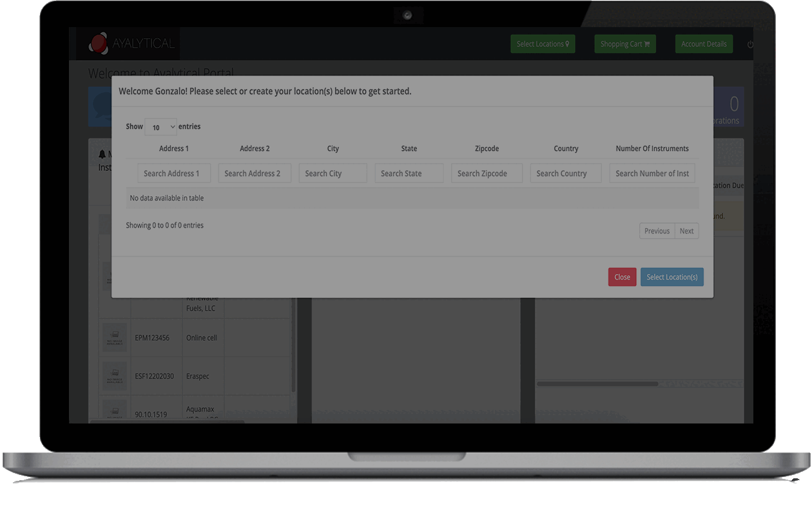Click the Ayalytical logo in the header
The width and height of the screenshot is (812, 515).
pyautogui.click(x=132, y=44)
